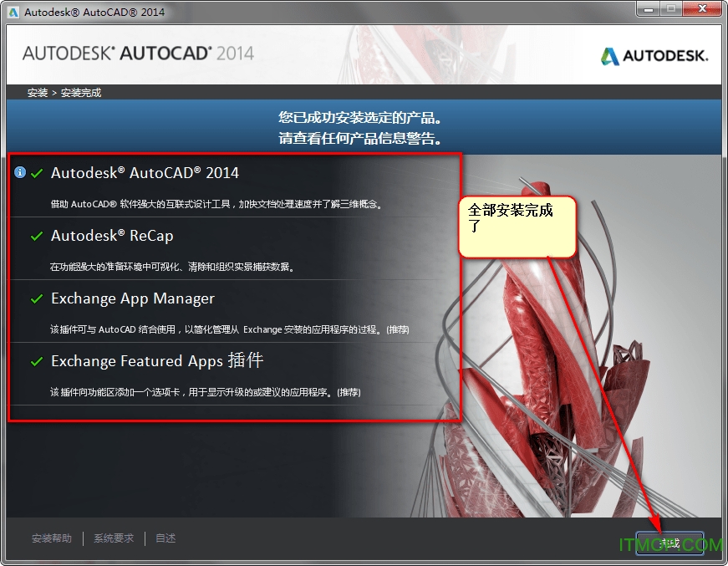The width and height of the screenshot is (728, 566).
Task: Open the 安装帮助 link
Action: coord(52,538)
